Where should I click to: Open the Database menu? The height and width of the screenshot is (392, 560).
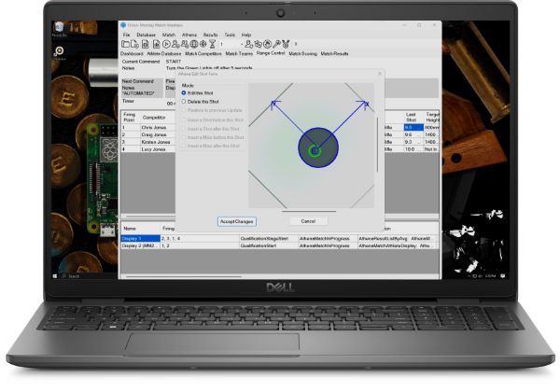(x=147, y=35)
